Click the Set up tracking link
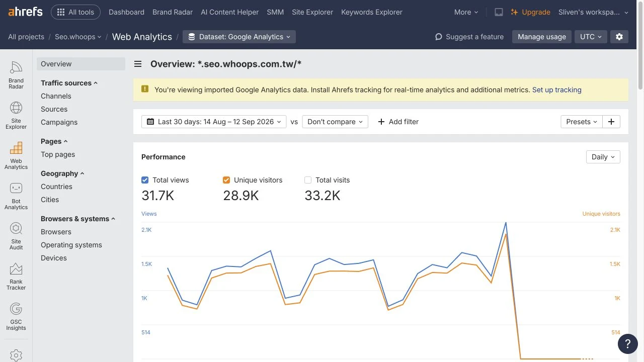The image size is (644, 362). coord(556,90)
